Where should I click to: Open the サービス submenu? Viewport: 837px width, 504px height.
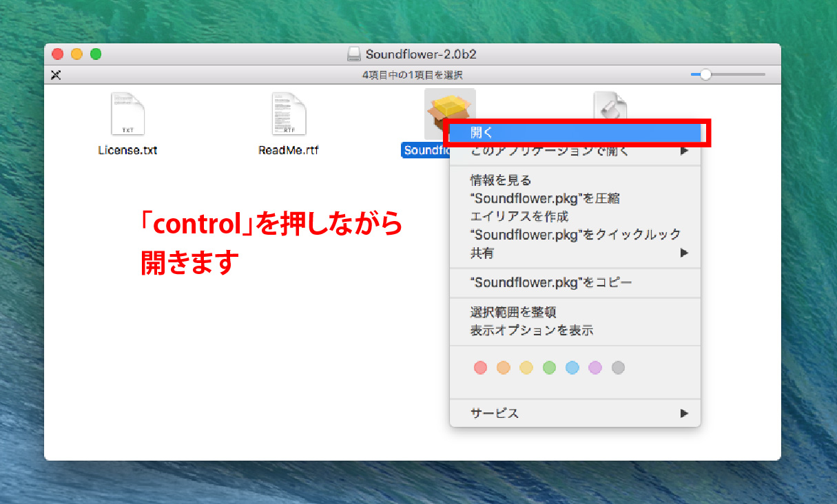pyautogui.click(x=575, y=413)
